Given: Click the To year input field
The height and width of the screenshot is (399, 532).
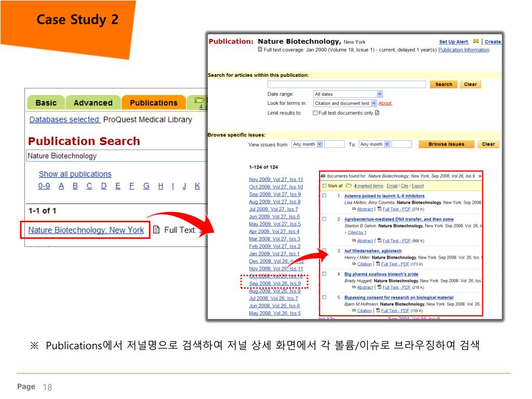Looking at the screenshot, I should click(402, 144).
